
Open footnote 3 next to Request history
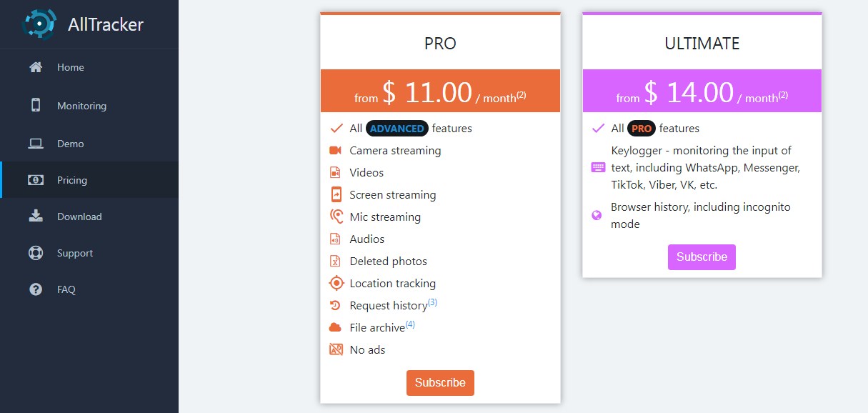pyautogui.click(x=432, y=302)
